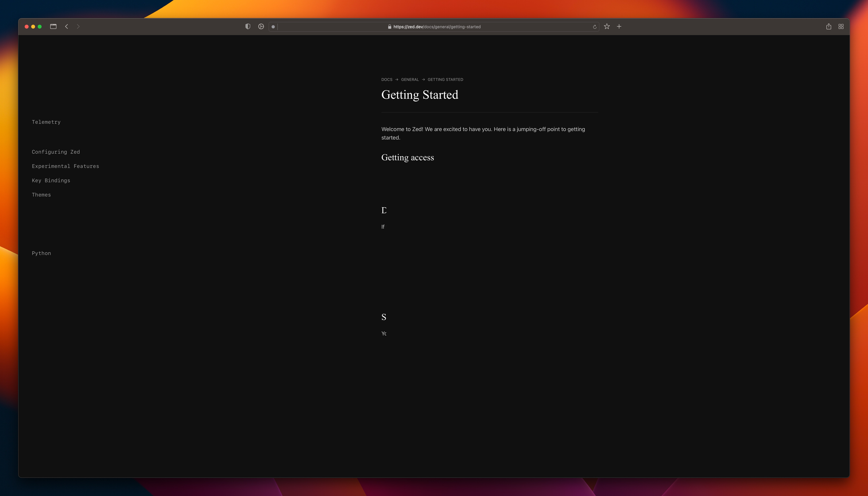
Task: Close the browser window with red button
Action: 27,27
